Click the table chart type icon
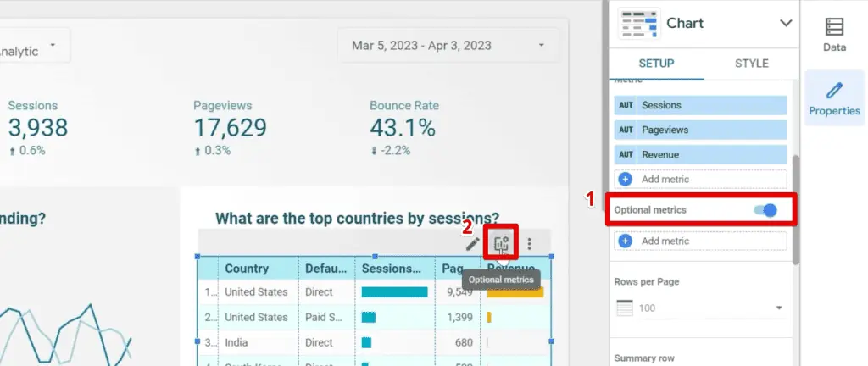This screenshot has height=366, width=868. click(639, 23)
